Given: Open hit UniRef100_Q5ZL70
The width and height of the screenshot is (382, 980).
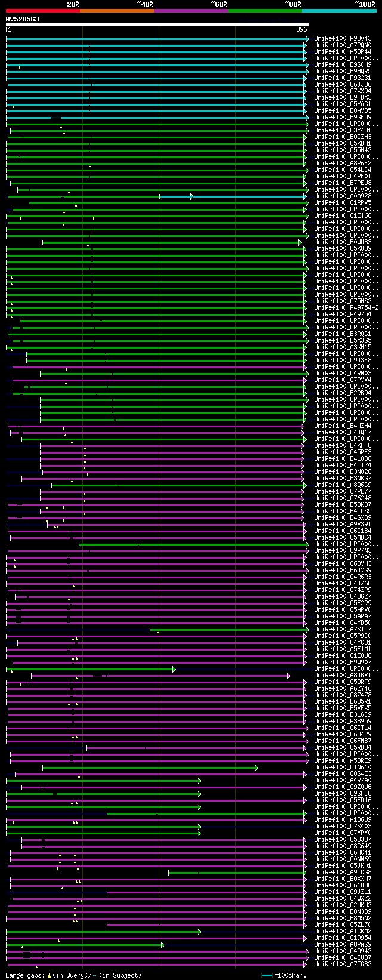Looking at the screenshot, I should [x=343, y=925].
